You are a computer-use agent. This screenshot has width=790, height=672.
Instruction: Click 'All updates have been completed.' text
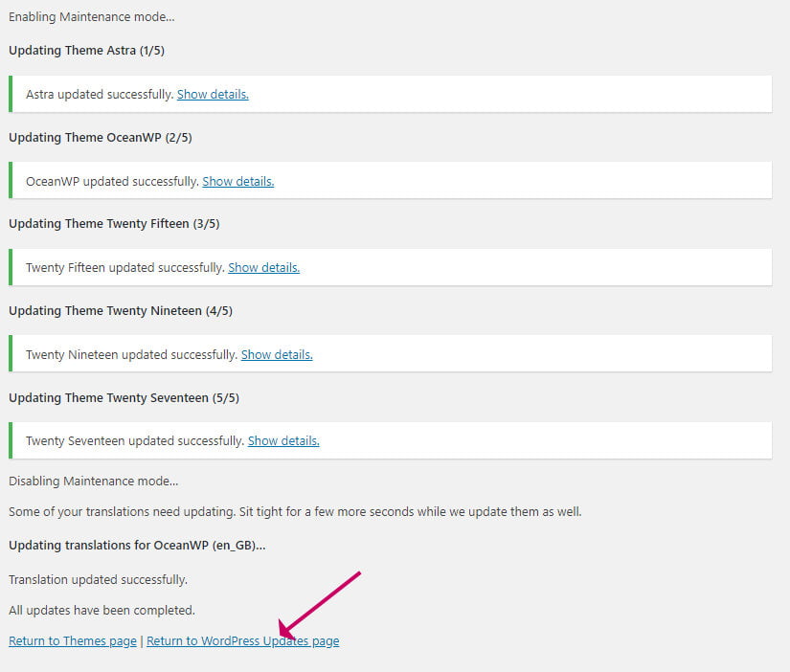click(x=102, y=611)
